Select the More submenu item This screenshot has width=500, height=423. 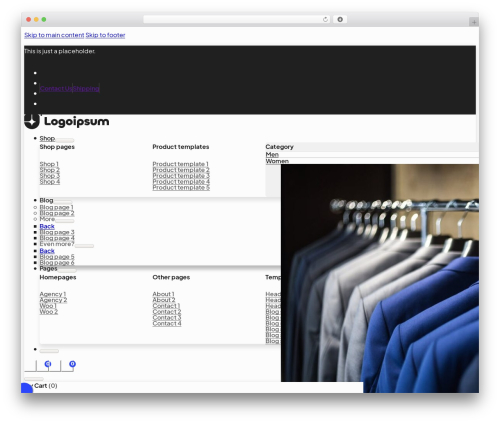tap(47, 219)
